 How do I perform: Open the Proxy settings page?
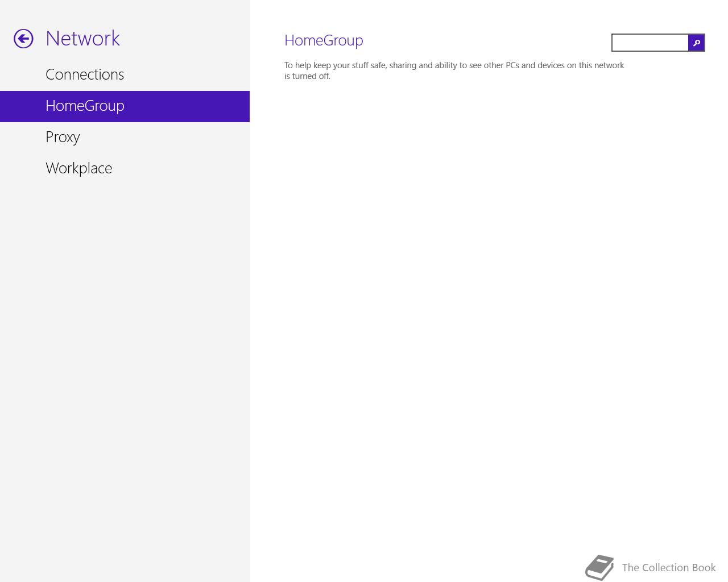tap(125, 138)
